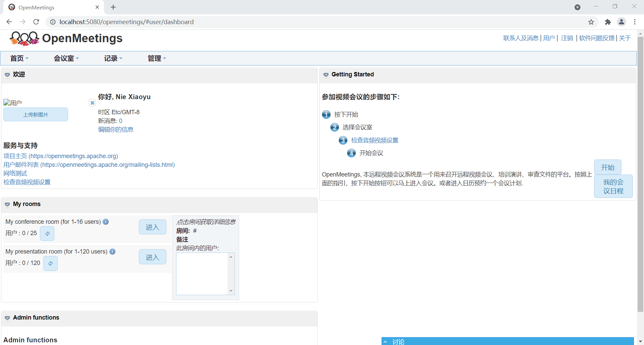The height and width of the screenshot is (345, 644).
Task: Click the tab search dropdown icon
Action: 578,7
